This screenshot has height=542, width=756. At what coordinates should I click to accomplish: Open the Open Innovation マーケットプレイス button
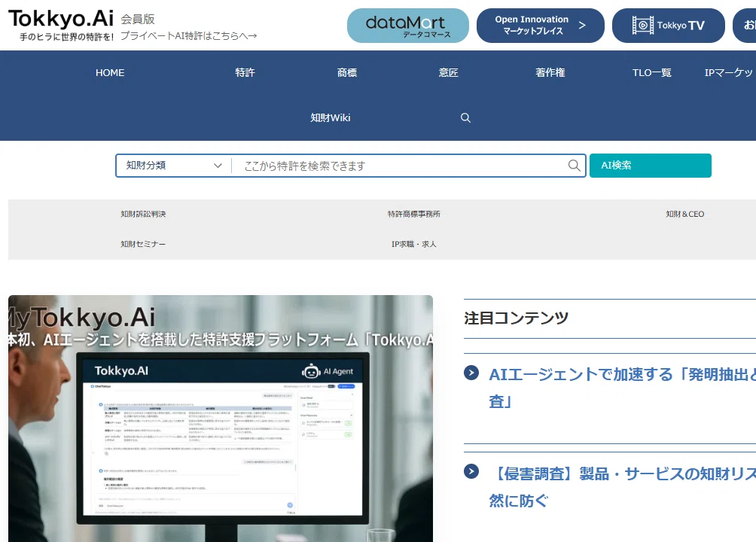point(541,26)
